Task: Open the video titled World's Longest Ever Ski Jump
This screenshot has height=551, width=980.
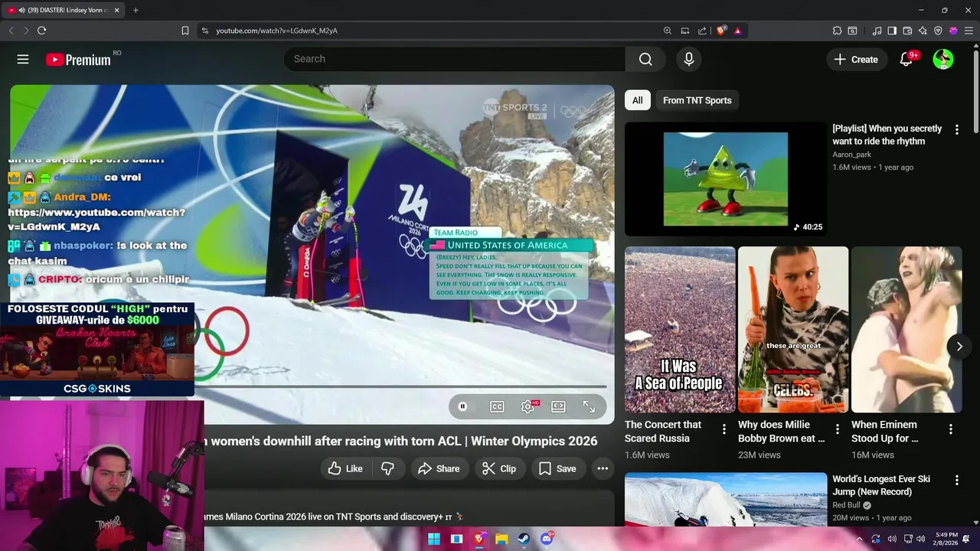Action: (x=881, y=485)
